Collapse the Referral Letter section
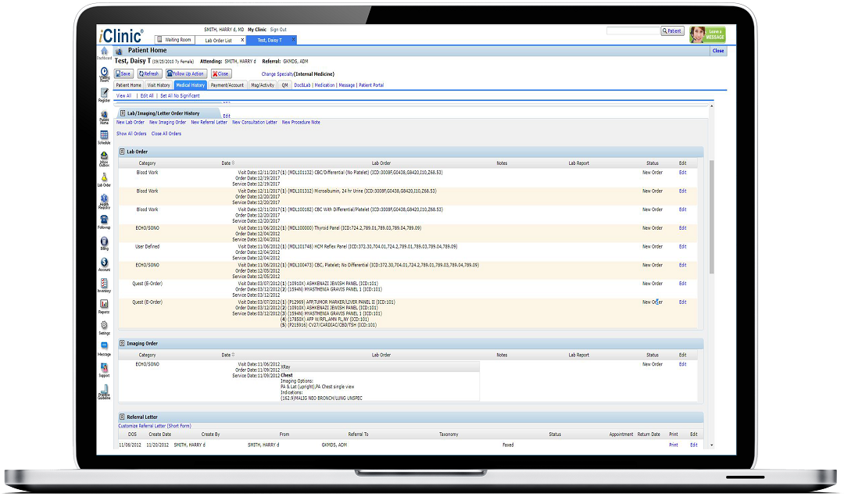Viewport: 844px width, 504px height. pos(122,417)
